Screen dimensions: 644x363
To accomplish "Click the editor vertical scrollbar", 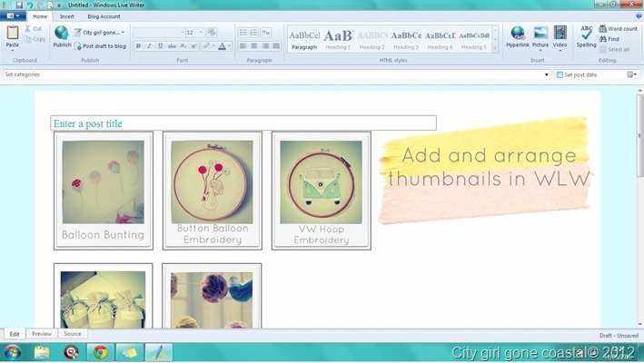I will tap(639, 135).
